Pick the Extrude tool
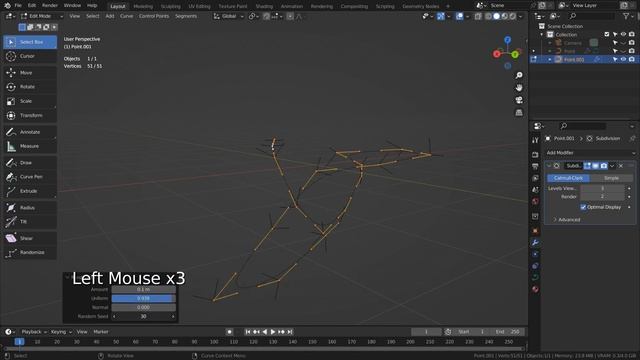Image resolution: width=640 pixels, height=360 pixels. click(x=30, y=191)
